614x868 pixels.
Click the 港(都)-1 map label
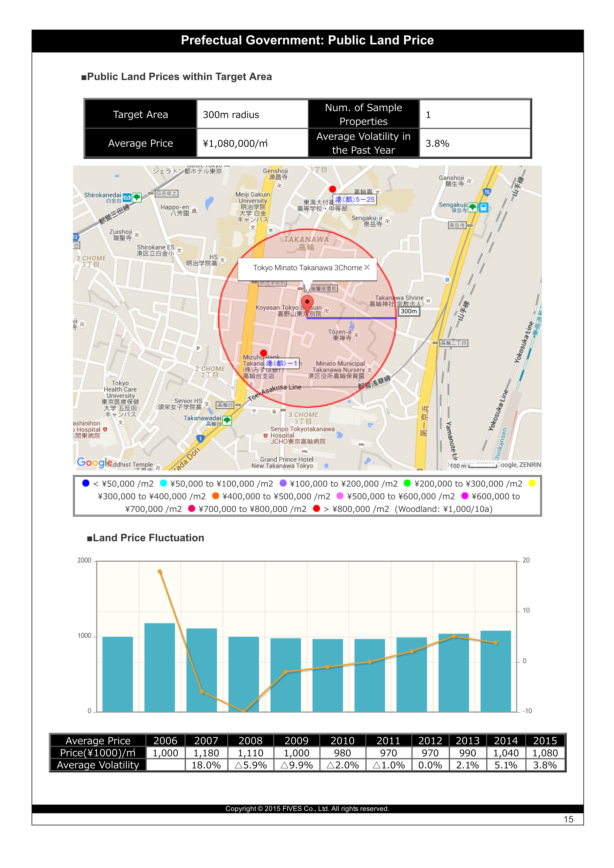tap(282, 363)
